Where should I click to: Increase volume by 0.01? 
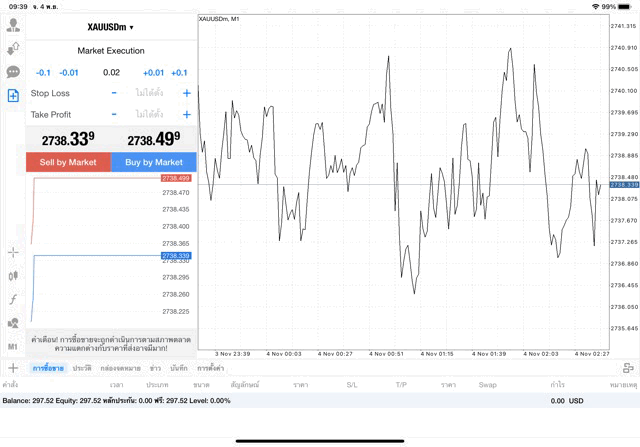pos(153,73)
